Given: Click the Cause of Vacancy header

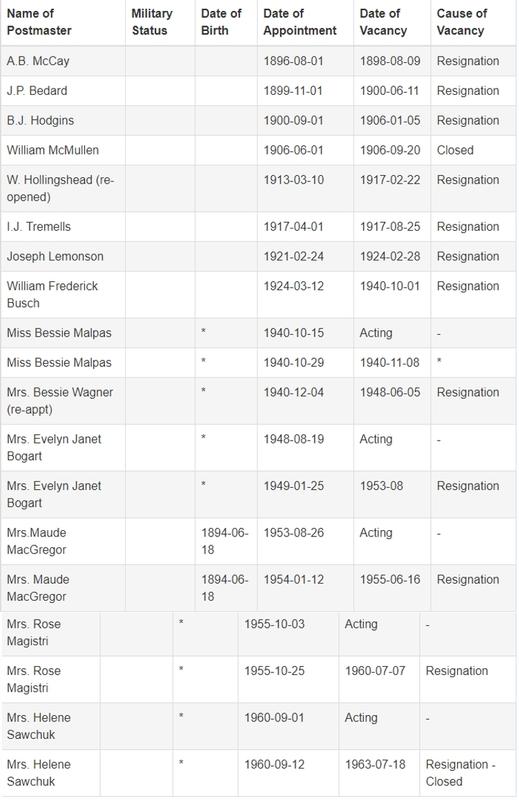Looking at the screenshot, I should coord(461,22).
